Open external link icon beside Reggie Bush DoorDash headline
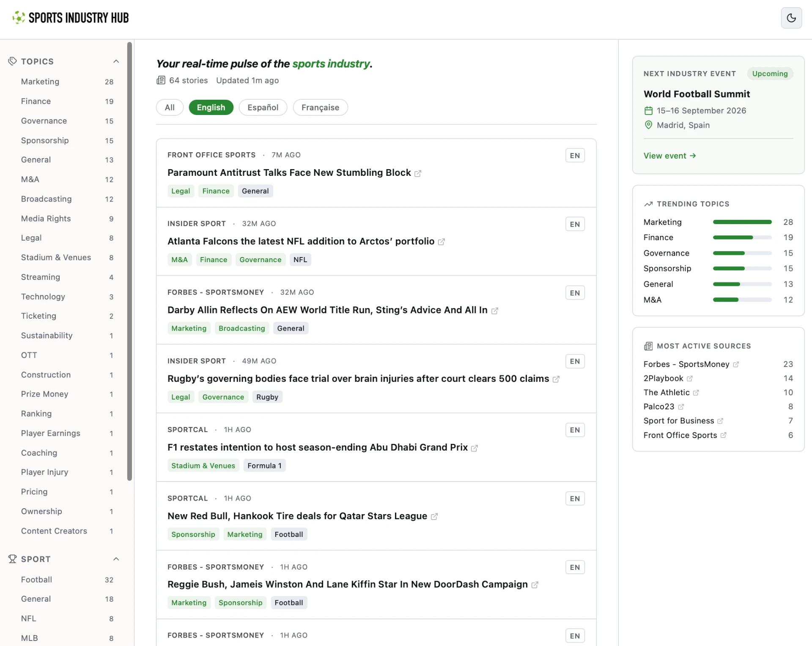This screenshot has height=646, width=812. (x=535, y=585)
